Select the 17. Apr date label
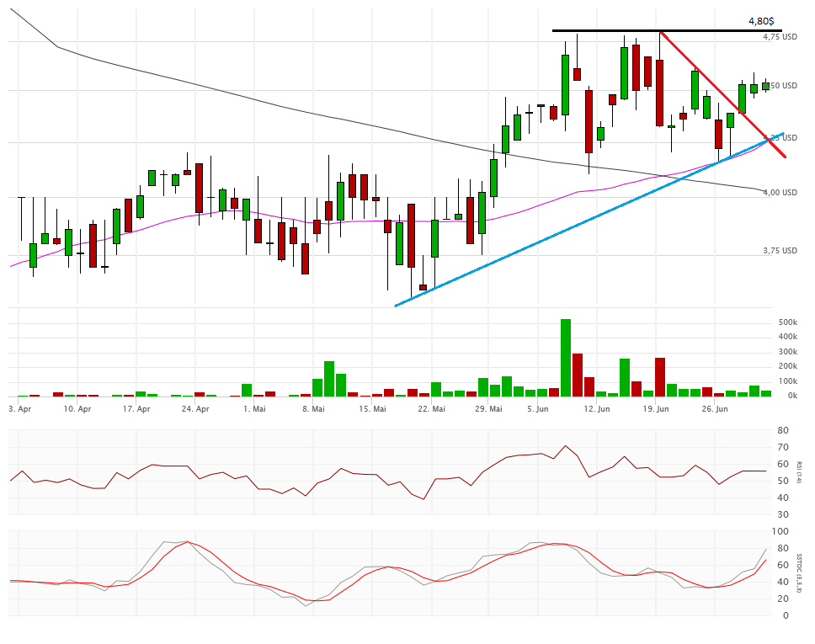The image size is (815, 644). coord(136,409)
